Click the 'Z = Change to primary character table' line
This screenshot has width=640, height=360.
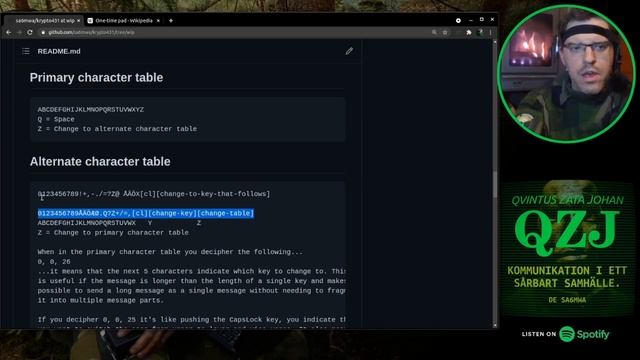[113, 233]
